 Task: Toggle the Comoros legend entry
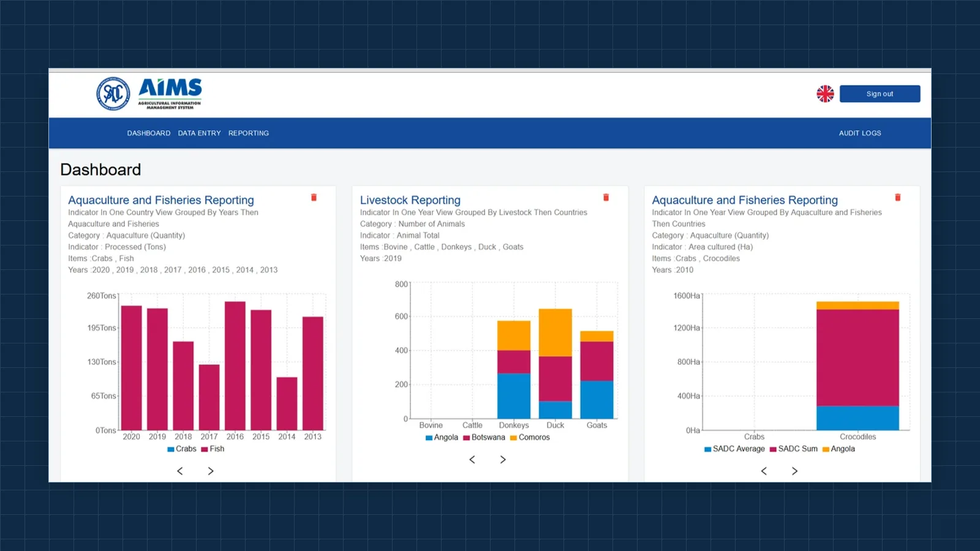[x=530, y=437]
